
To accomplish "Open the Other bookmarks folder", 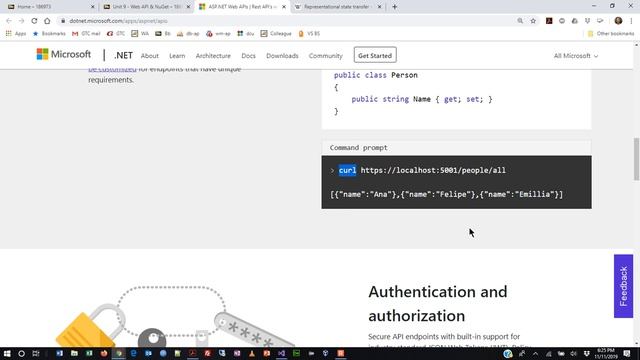I will [x=611, y=33].
